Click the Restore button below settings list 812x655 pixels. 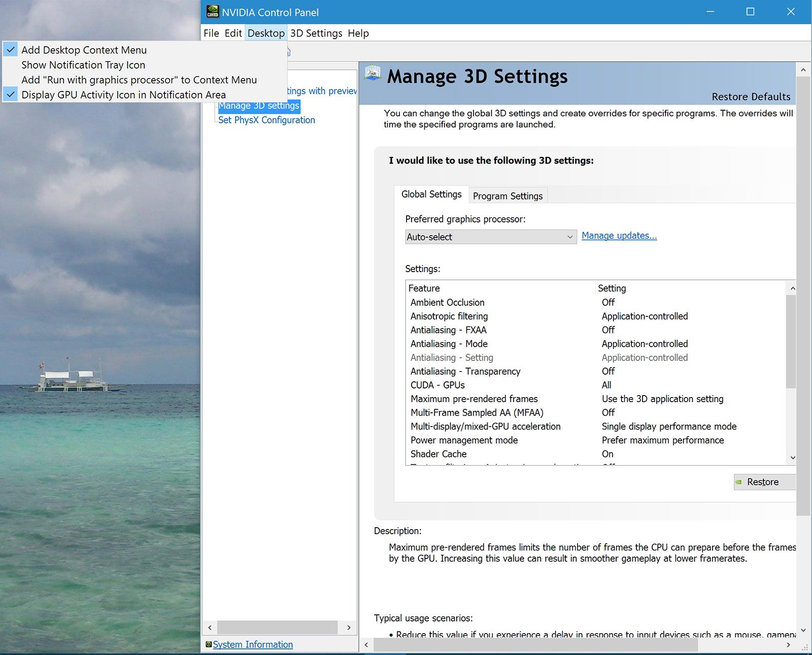pyautogui.click(x=764, y=482)
